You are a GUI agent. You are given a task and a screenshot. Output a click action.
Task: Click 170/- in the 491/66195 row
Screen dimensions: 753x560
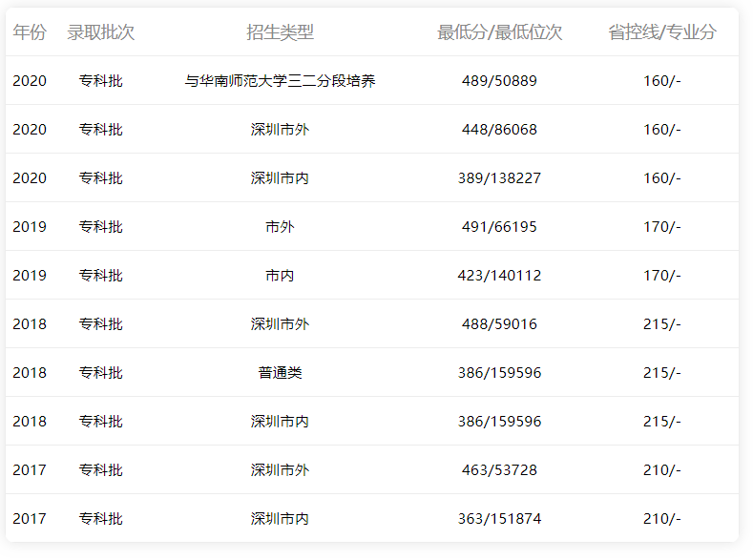click(x=661, y=227)
